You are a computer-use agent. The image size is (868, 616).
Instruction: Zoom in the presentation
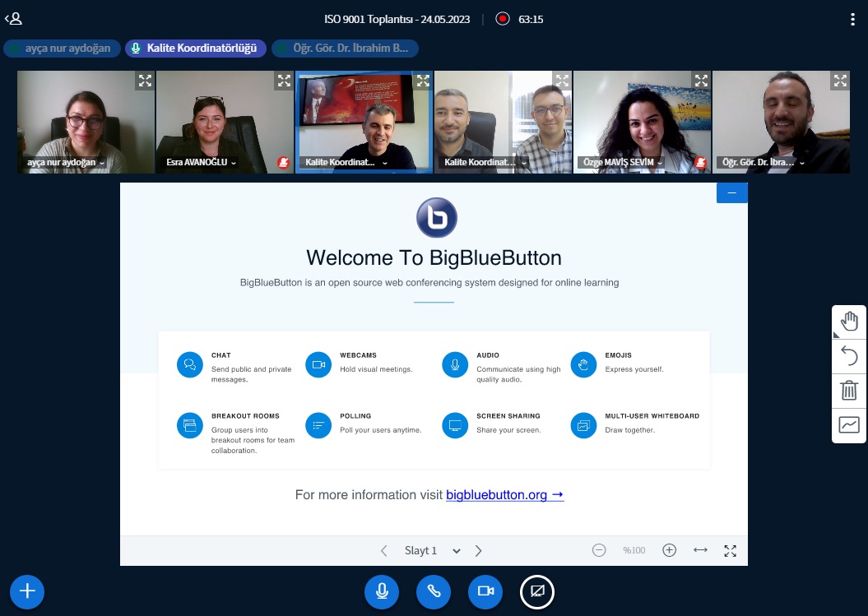[669, 550]
